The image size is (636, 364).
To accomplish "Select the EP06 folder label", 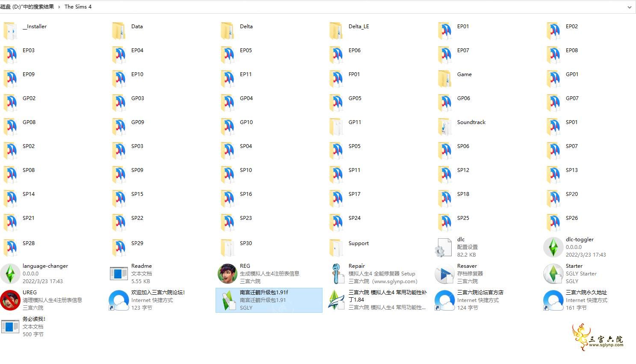I will click(x=354, y=50).
